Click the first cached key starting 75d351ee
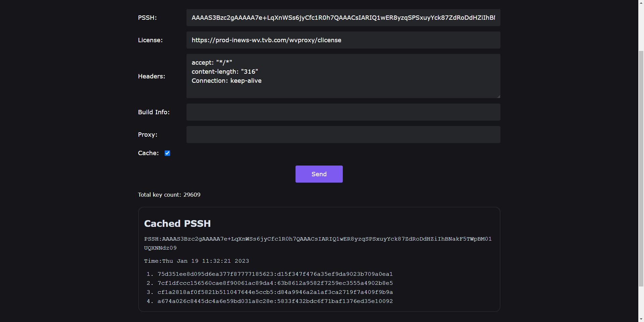 click(x=275, y=274)
